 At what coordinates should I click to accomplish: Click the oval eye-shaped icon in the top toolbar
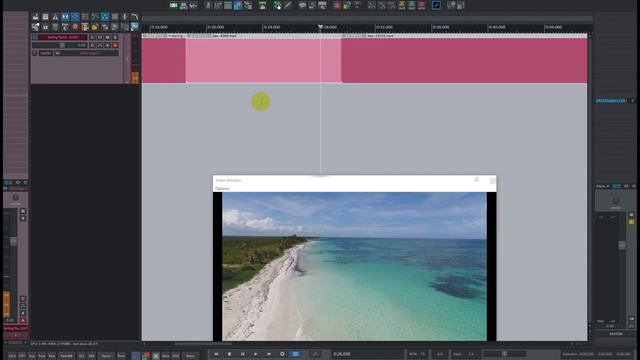pyautogui.click(x=302, y=5)
